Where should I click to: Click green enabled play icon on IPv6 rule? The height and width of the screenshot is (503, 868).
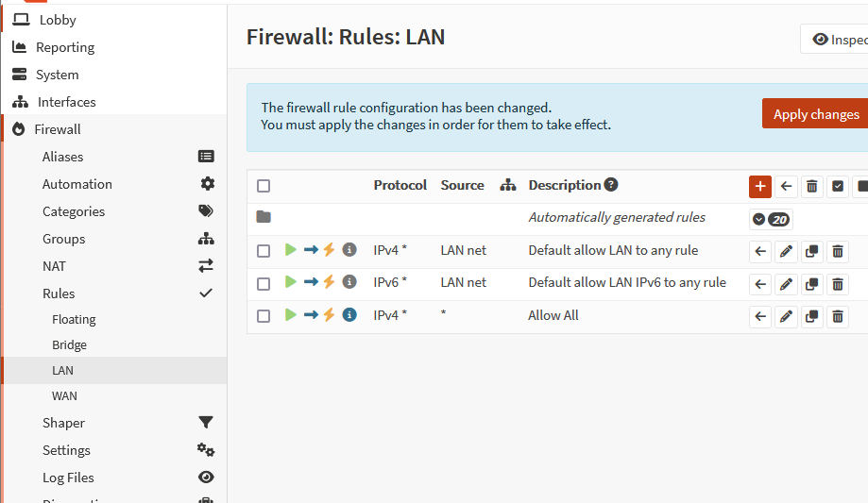tap(291, 282)
